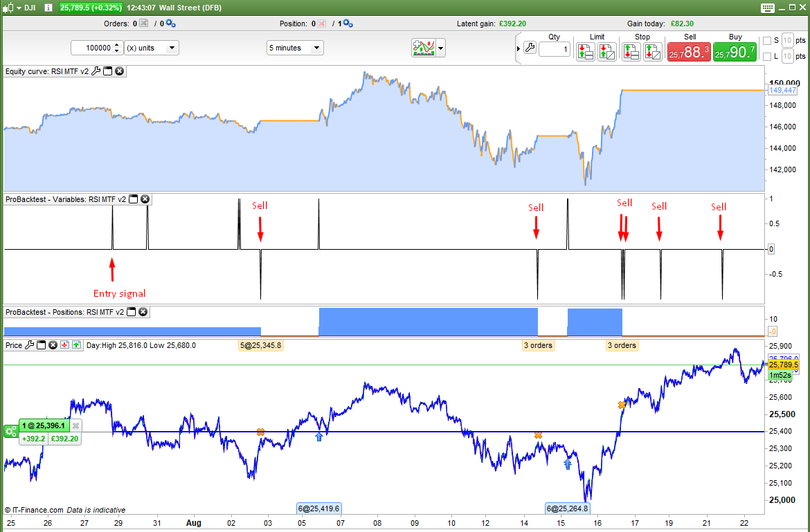The image size is (810, 532).
Task: Click the 6@25,419.6 trade label
Action: pyautogui.click(x=318, y=508)
